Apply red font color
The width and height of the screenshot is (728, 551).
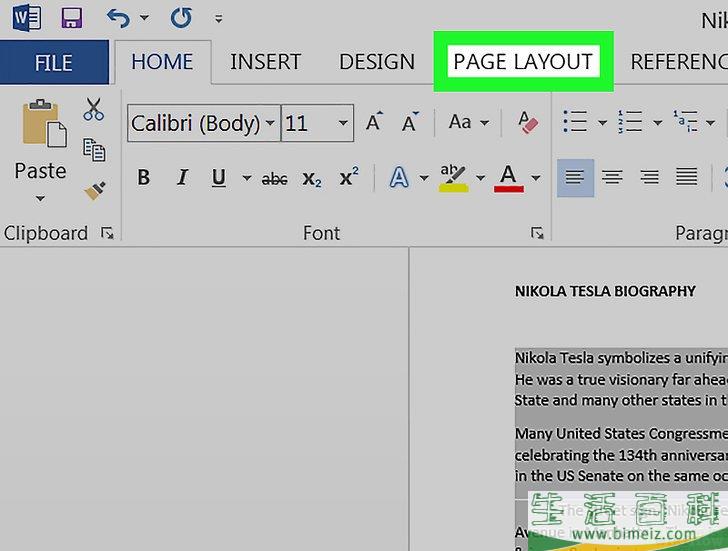[x=509, y=178]
